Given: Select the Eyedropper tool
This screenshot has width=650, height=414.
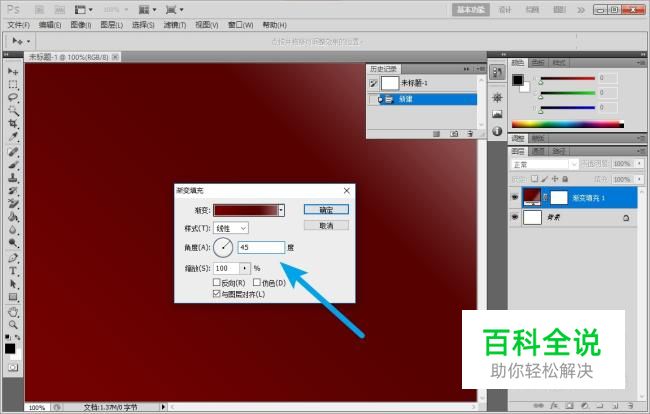Looking at the screenshot, I should point(13,137).
